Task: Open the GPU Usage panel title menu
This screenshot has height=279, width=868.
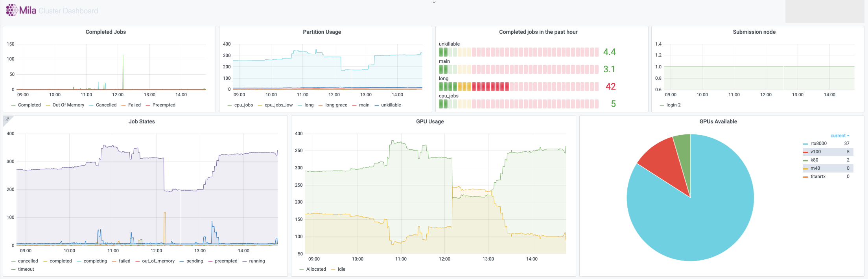Action: click(429, 121)
